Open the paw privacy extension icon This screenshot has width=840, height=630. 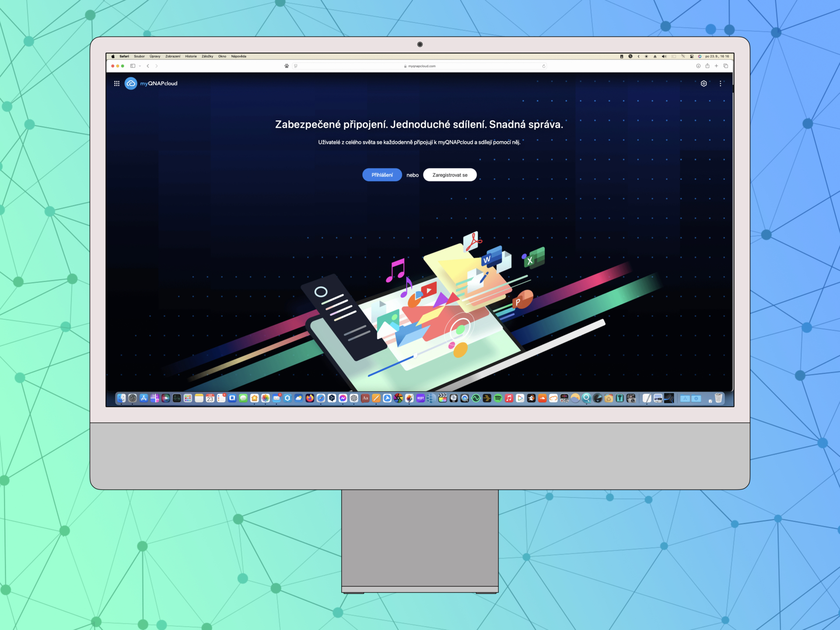click(287, 66)
